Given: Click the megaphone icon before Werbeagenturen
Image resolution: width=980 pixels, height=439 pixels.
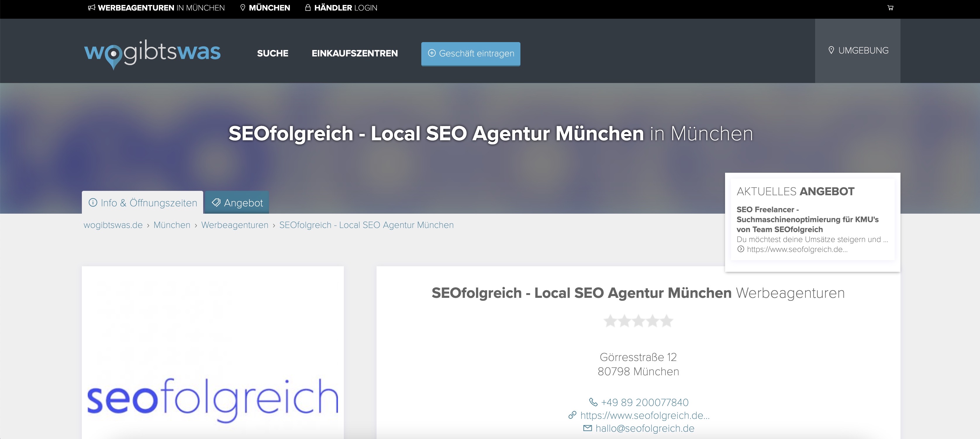Looking at the screenshot, I should pyautogui.click(x=92, y=8).
